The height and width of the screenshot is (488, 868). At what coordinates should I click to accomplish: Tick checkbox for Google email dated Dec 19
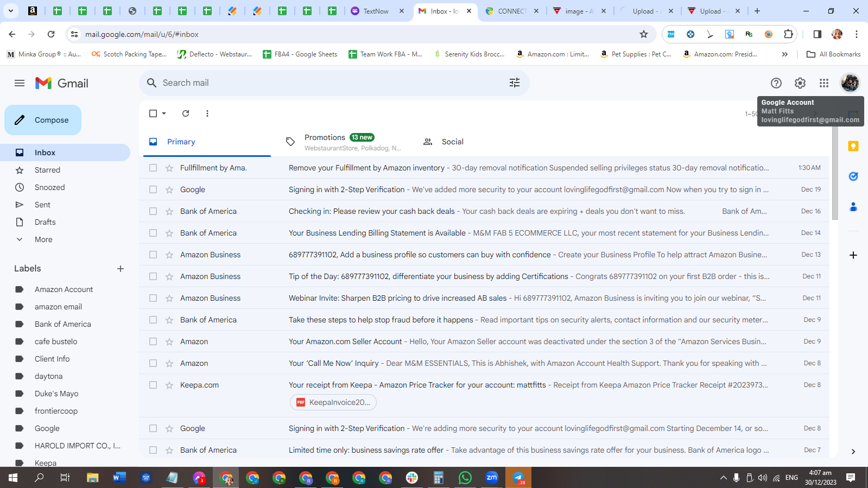(153, 189)
